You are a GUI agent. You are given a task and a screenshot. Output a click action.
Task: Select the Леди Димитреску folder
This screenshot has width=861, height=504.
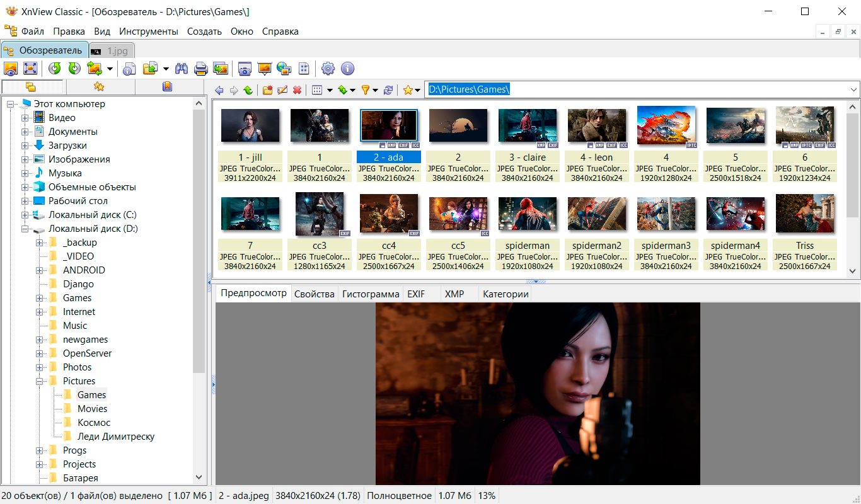[116, 437]
